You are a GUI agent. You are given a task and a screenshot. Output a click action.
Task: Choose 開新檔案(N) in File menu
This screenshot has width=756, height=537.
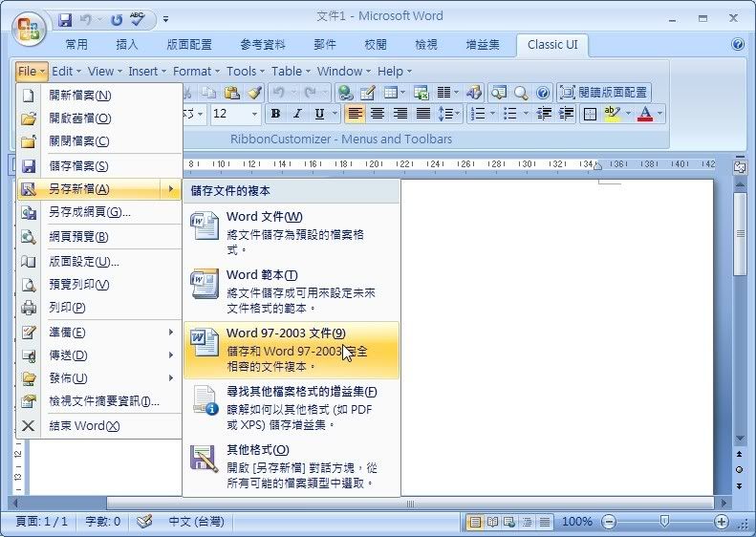tap(99, 95)
